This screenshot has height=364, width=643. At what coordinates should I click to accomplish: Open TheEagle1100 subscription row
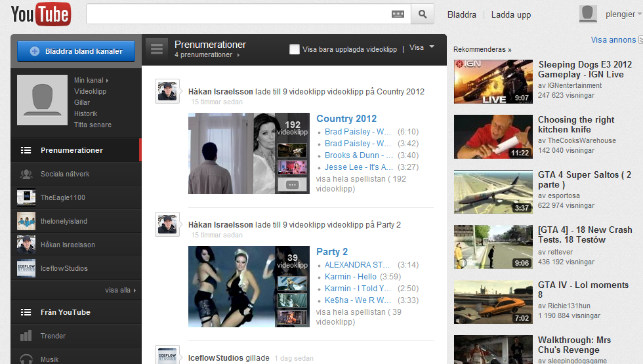(x=76, y=197)
